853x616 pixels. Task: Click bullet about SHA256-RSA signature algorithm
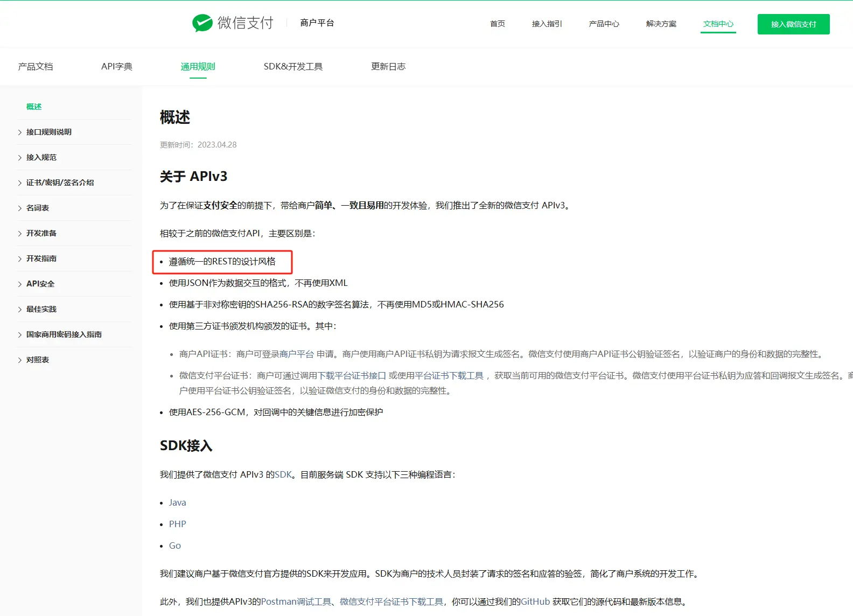point(337,304)
